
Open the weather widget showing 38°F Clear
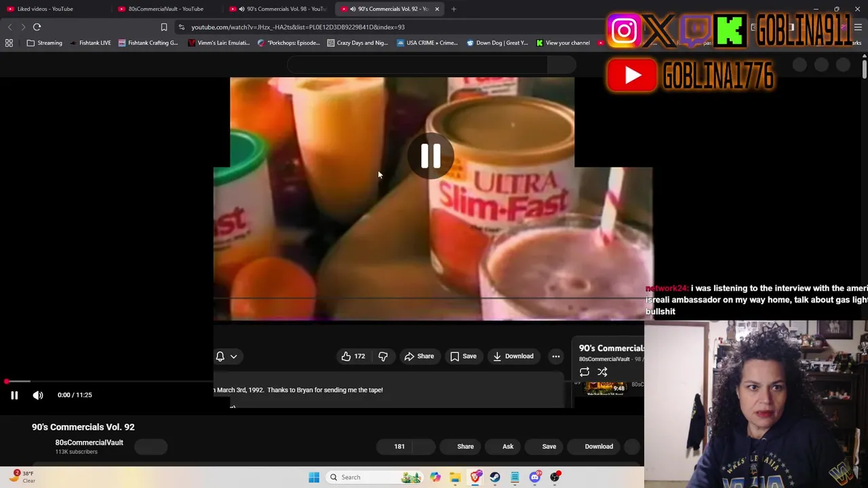[22, 477]
